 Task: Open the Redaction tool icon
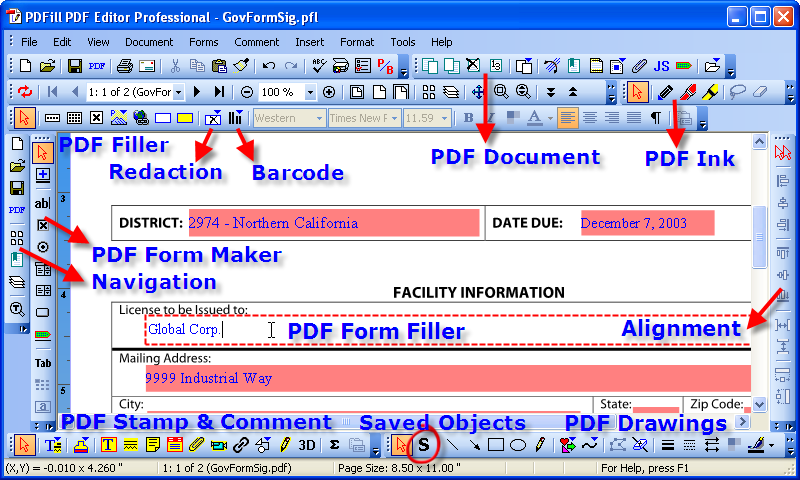pyautogui.click(x=213, y=118)
